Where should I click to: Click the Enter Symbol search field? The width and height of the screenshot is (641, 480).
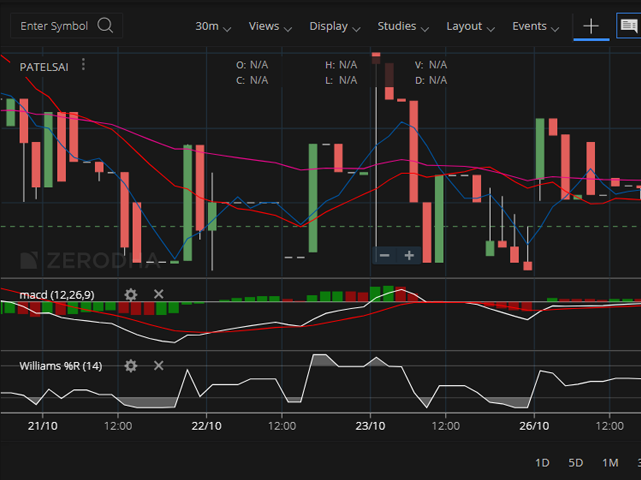coord(55,26)
